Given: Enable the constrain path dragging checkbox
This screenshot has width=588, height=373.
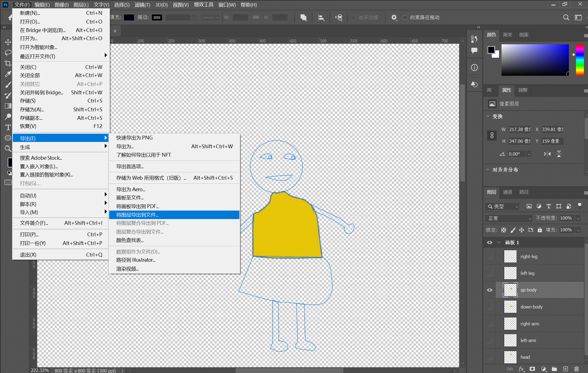Looking at the screenshot, I should click(405, 18).
